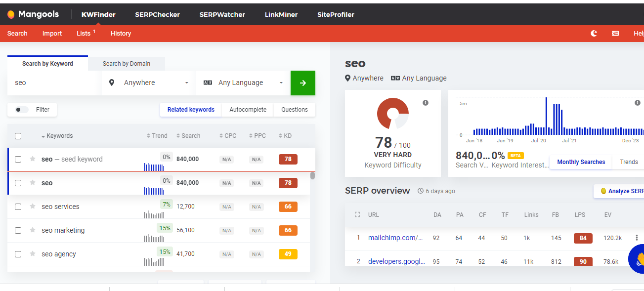Click the Mangools logo

[32, 14]
